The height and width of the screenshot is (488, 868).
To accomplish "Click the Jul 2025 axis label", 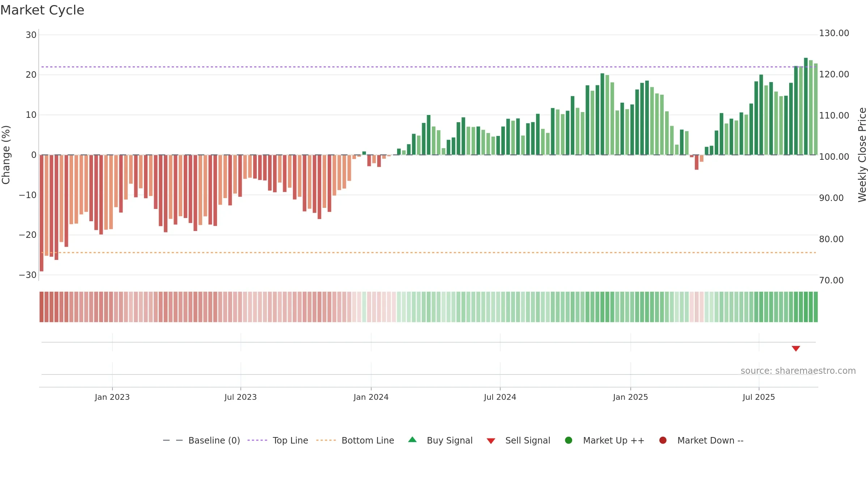I will [x=759, y=397].
